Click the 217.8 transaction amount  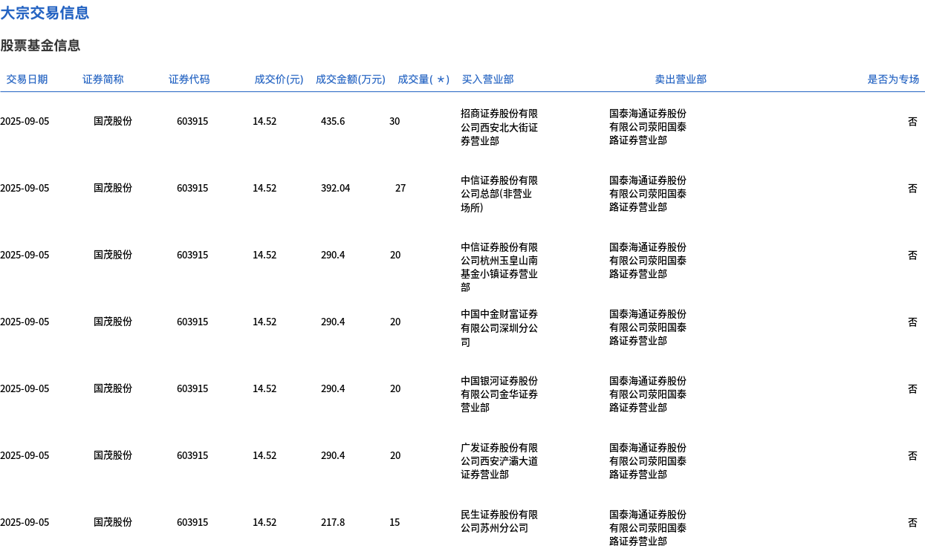[333, 522]
